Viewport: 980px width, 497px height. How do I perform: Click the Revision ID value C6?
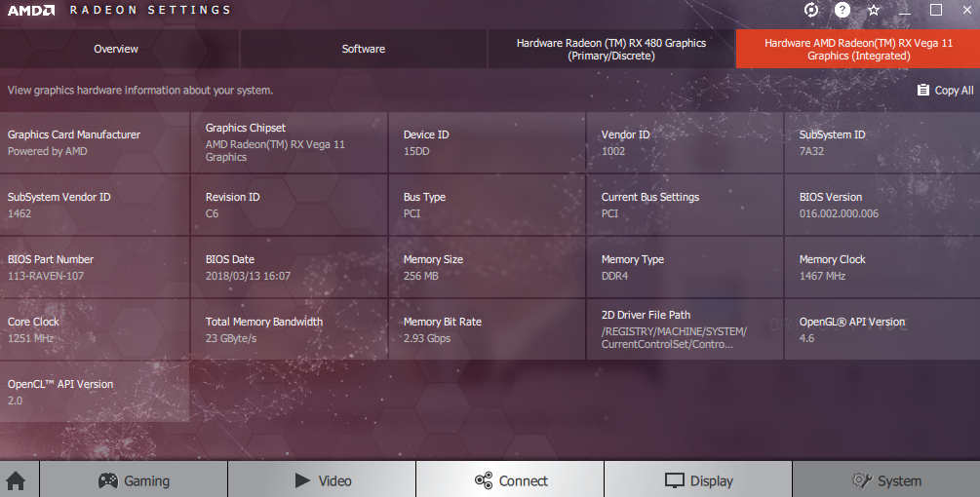pyautogui.click(x=212, y=213)
